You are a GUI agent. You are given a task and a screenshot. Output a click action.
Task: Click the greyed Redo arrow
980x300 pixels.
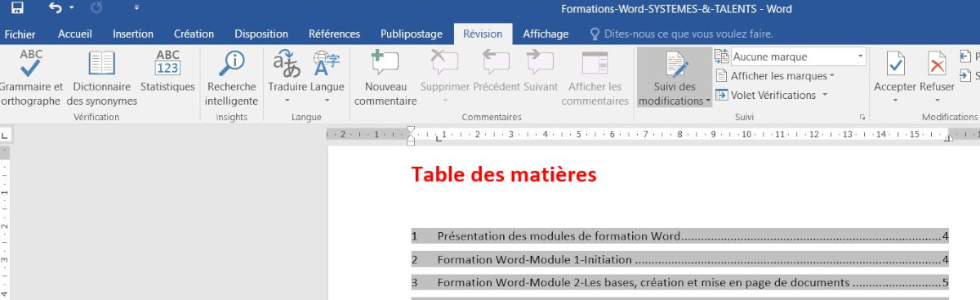[x=97, y=8]
